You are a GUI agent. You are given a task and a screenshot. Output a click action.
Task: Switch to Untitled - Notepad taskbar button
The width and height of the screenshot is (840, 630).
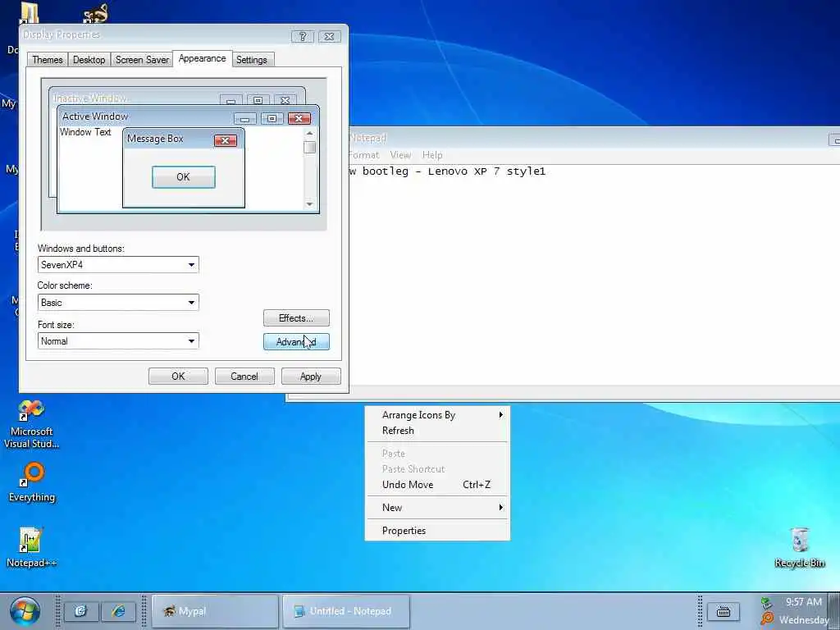pyautogui.click(x=346, y=611)
